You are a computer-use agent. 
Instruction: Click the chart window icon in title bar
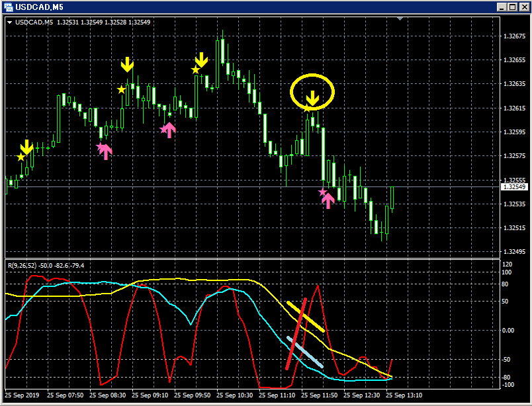(8, 7)
